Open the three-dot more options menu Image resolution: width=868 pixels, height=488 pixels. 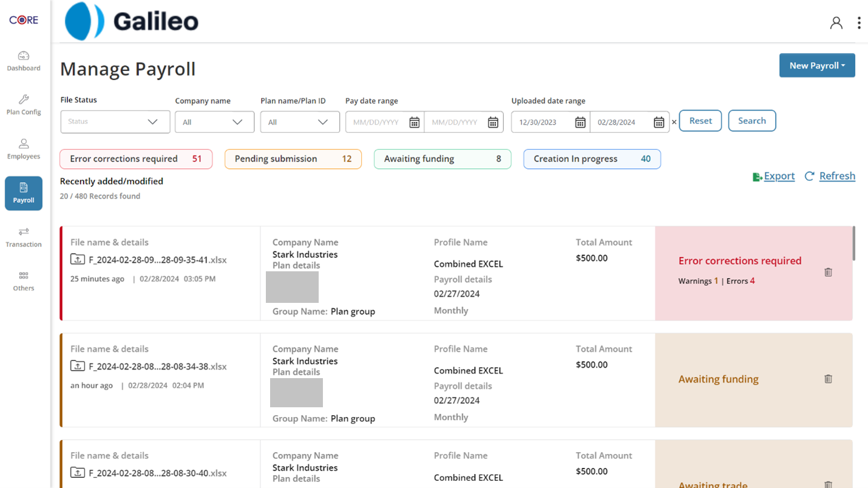click(x=859, y=23)
